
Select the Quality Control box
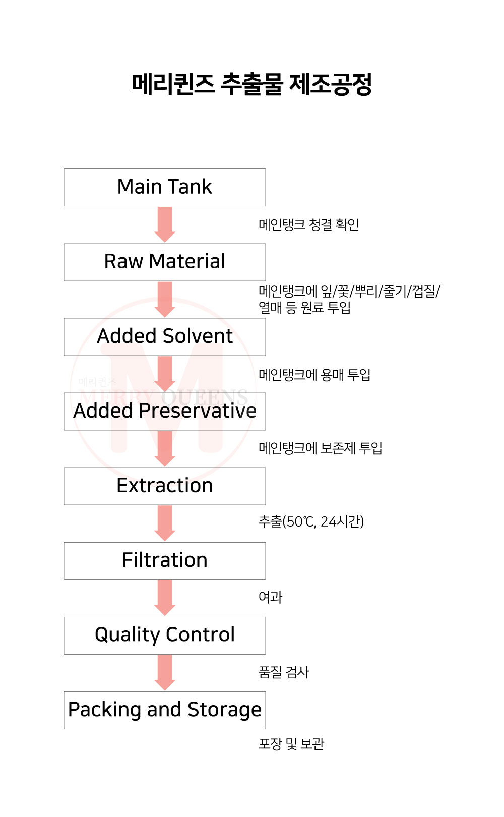tap(165, 635)
